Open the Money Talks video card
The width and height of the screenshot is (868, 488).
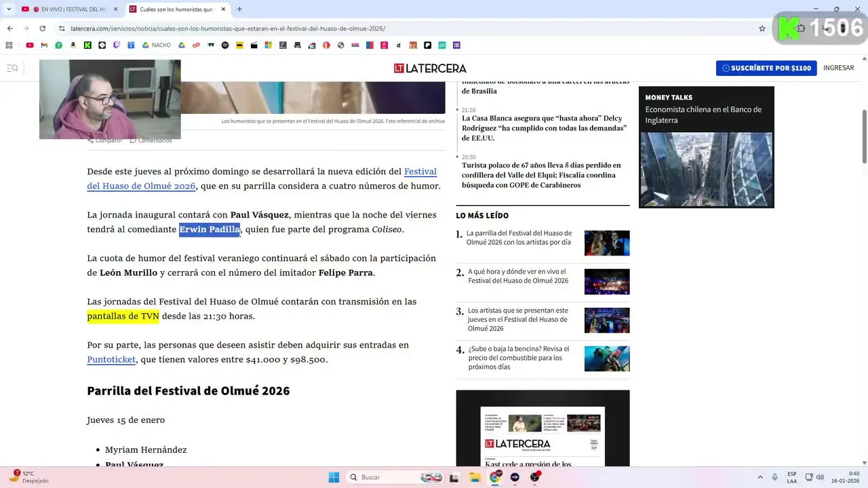click(x=706, y=147)
